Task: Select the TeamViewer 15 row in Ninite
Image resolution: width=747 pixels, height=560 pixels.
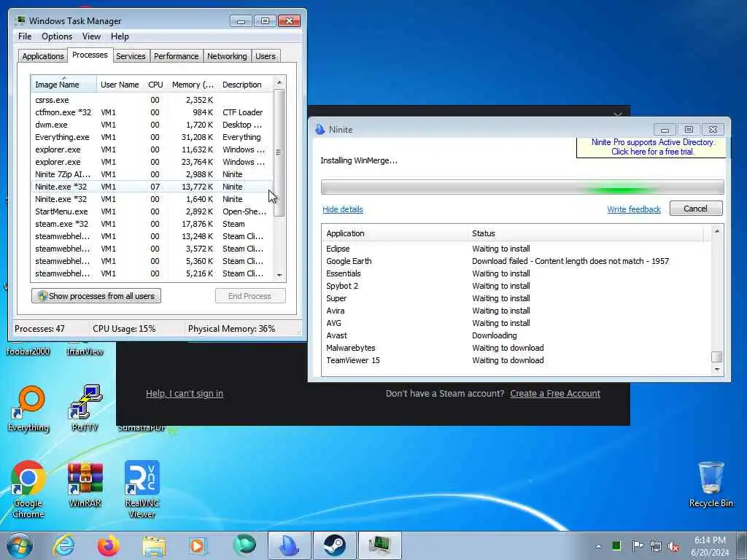Action: pyautogui.click(x=516, y=360)
